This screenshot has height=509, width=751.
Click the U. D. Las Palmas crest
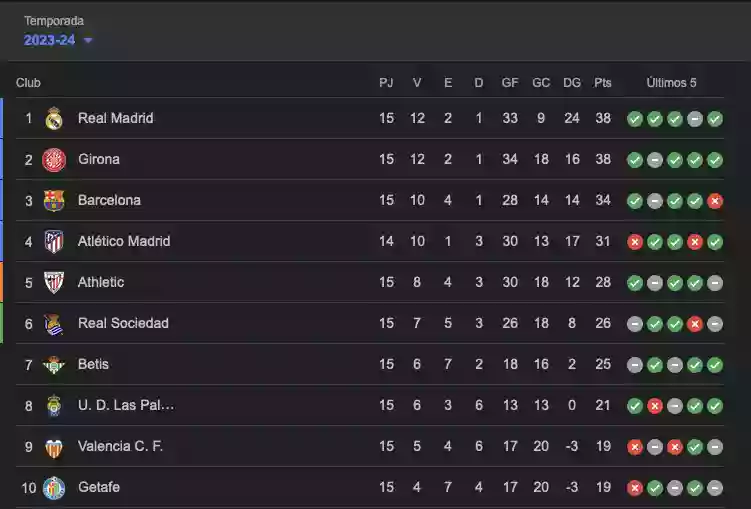pyautogui.click(x=54, y=406)
